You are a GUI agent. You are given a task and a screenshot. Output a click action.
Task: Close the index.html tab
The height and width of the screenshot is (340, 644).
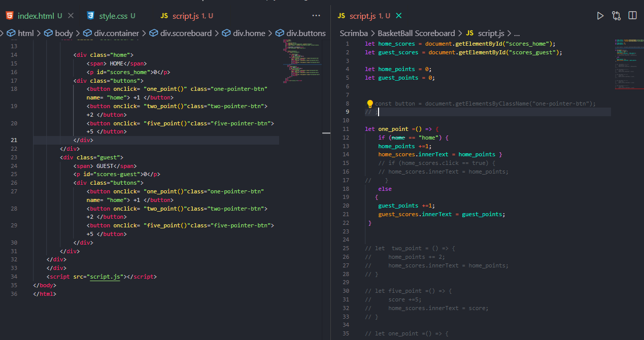[71, 16]
